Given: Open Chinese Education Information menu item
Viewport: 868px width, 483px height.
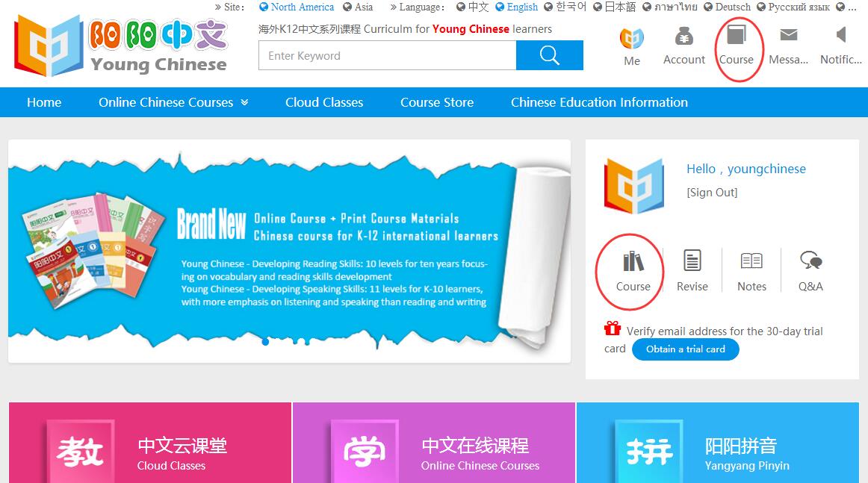Looking at the screenshot, I should (600, 102).
